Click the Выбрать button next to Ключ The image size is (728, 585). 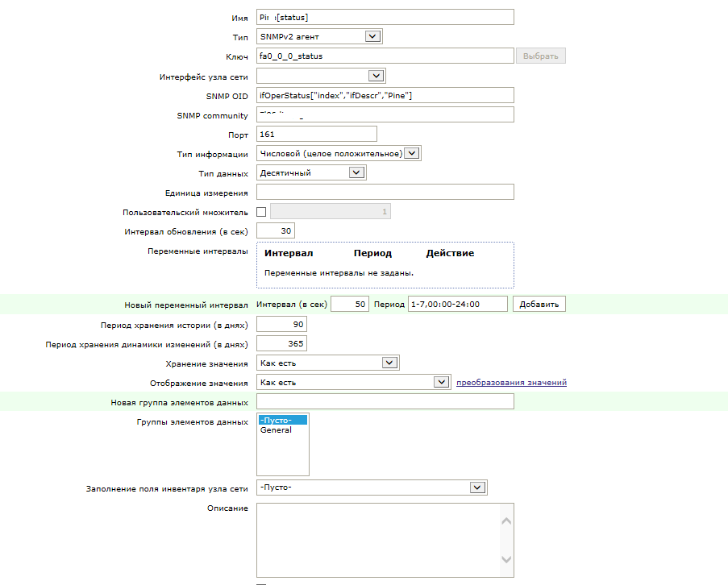(x=540, y=56)
